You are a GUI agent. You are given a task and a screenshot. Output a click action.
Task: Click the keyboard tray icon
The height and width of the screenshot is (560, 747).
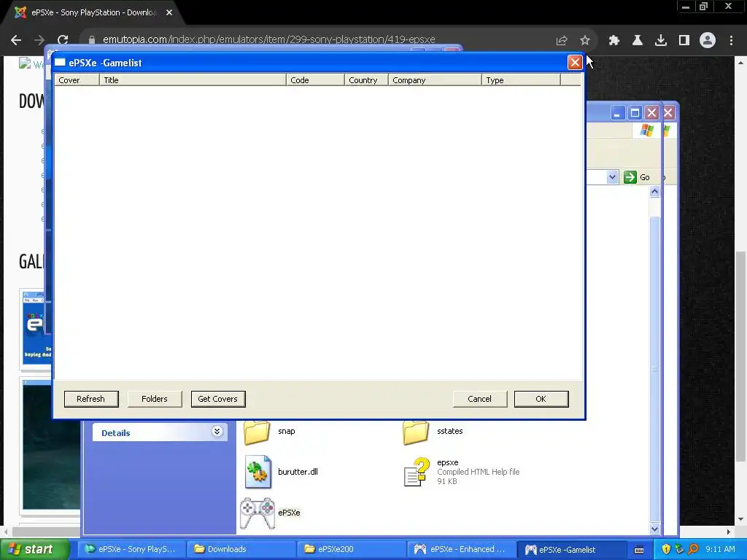[x=639, y=550]
